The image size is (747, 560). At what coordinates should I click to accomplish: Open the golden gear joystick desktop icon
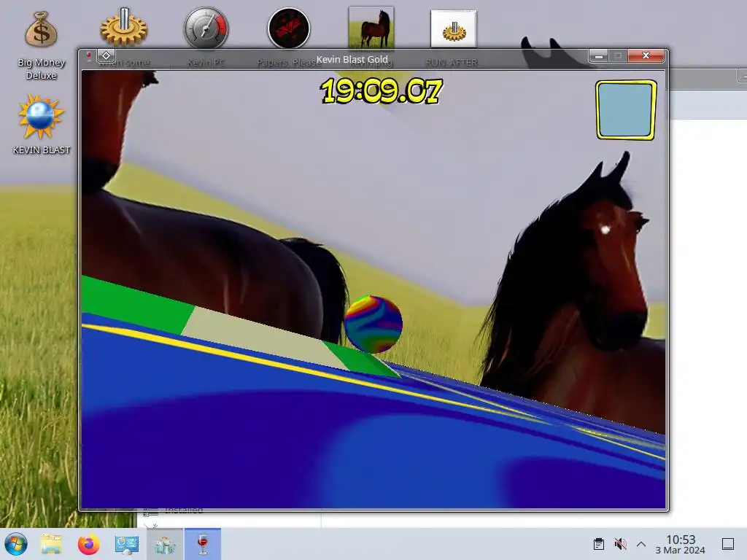point(124,28)
